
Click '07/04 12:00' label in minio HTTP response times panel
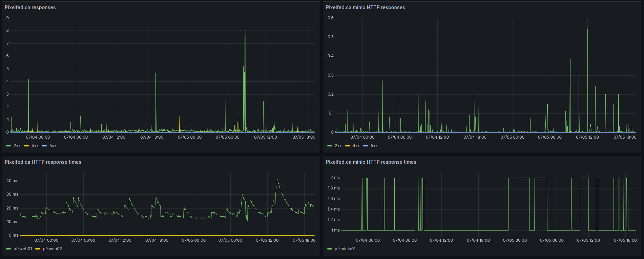[441, 240]
